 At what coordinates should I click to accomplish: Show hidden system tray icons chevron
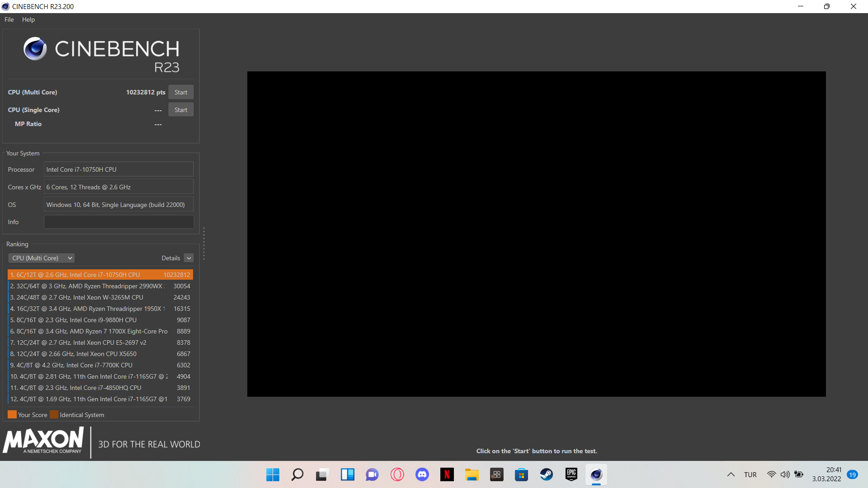point(731,474)
